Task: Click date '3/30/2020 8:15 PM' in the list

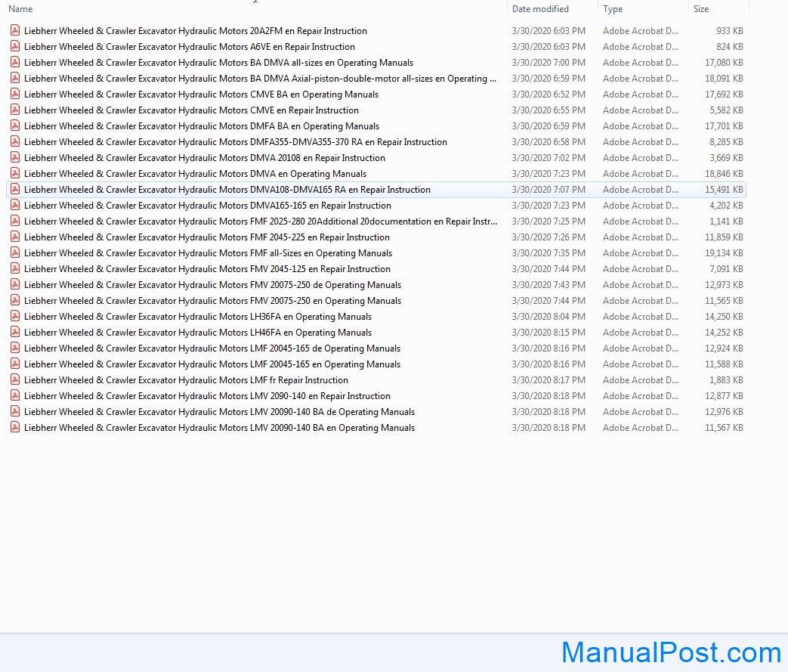Action: tap(549, 333)
